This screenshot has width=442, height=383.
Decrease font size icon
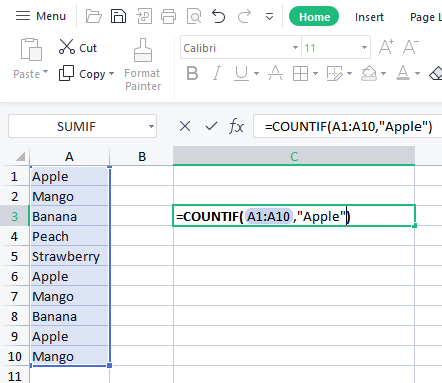click(x=410, y=47)
